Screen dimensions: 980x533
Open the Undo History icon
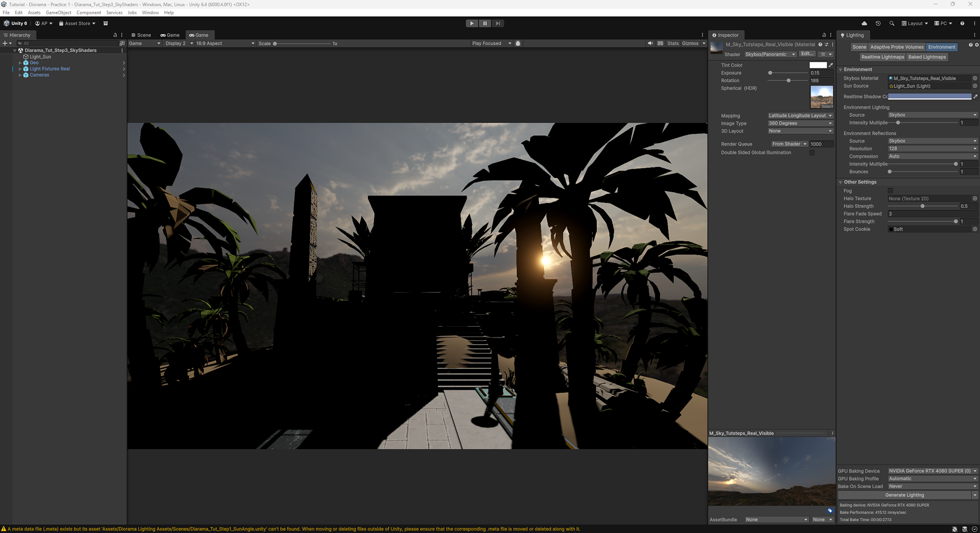coord(878,23)
